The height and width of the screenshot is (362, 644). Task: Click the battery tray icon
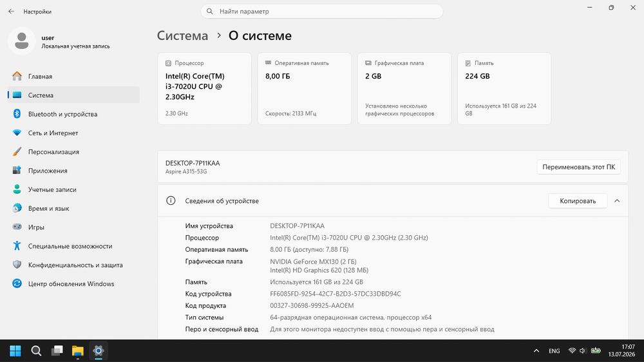pyautogui.click(x=596, y=350)
